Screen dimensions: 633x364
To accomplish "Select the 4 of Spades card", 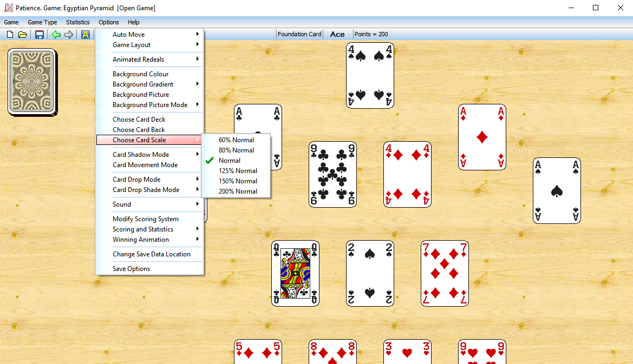I will [x=370, y=75].
